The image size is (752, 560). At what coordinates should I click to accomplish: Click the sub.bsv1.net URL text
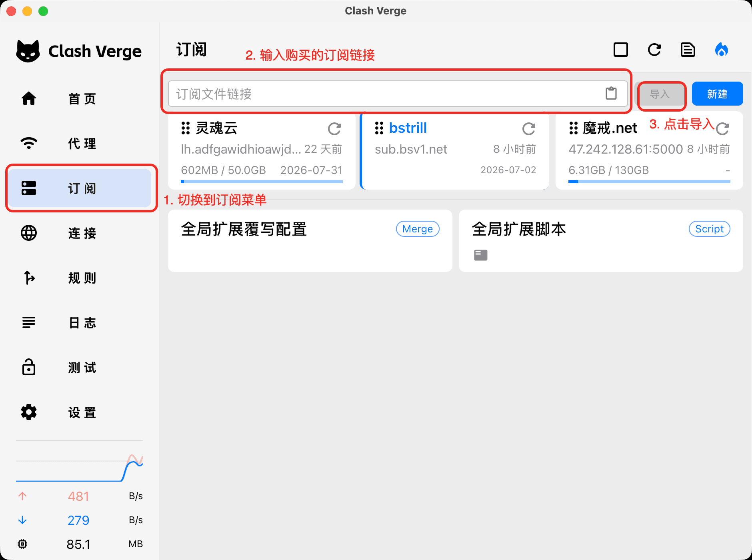(x=411, y=149)
